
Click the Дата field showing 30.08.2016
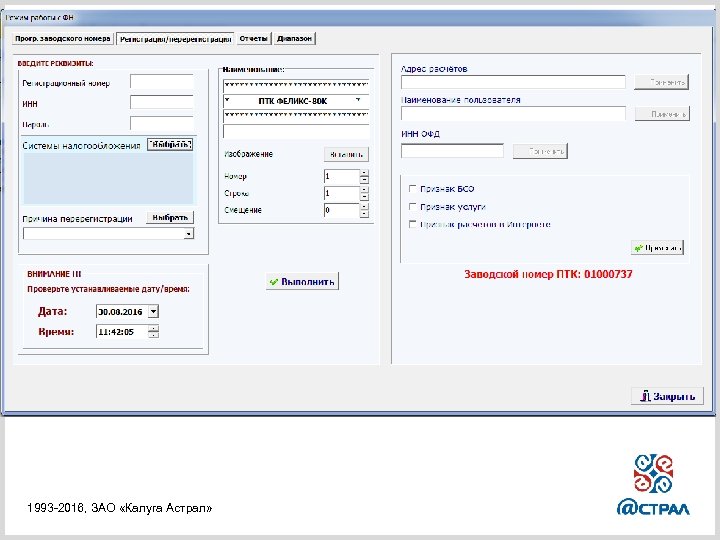(123, 311)
